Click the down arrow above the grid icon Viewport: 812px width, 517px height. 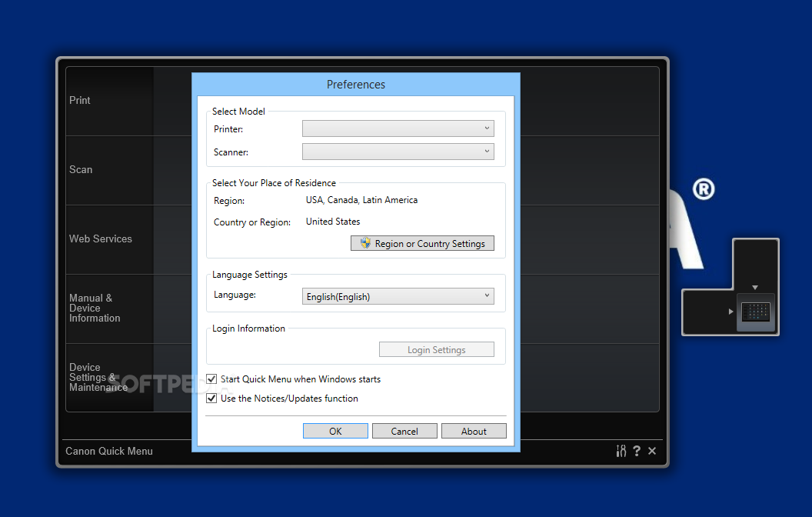click(755, 287)
